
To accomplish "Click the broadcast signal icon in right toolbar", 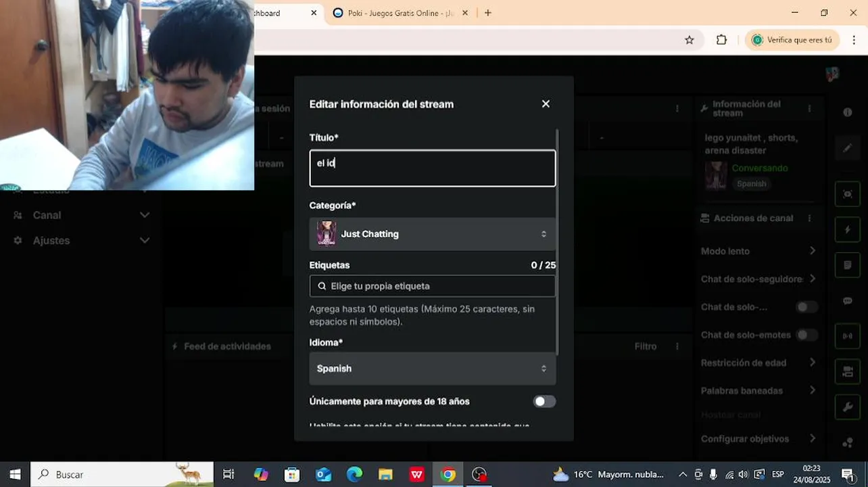I will pos(847,336).
